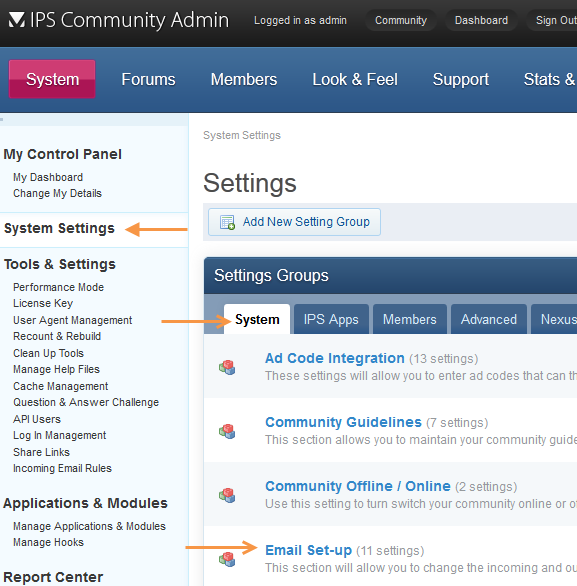
Task: Click the Add New Setting Group icon
Action: pyautogui.click(x=227, y=222)
